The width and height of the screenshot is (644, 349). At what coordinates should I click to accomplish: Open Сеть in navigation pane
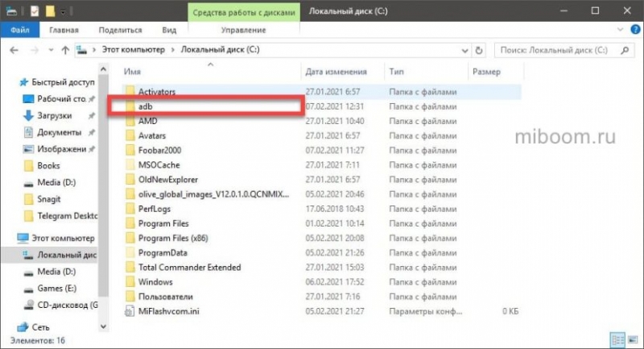(x=40, y=327)
